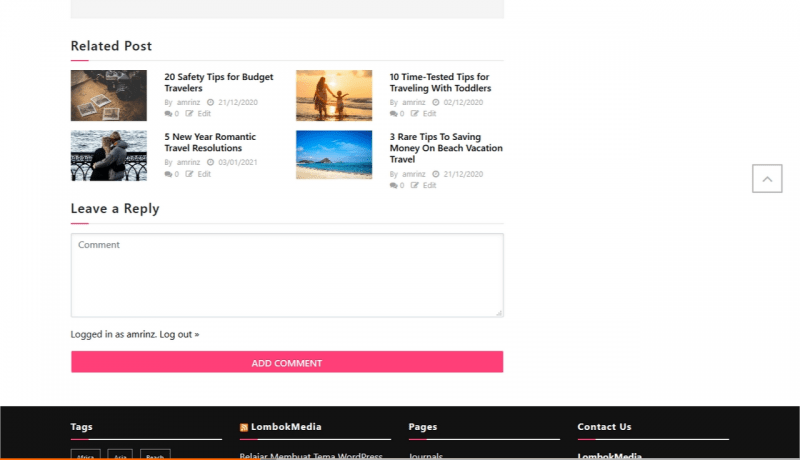The height and width of the screenshot is (460, 800).
Task: Click clock icon next to date 02/12/2020
Action: (x=436, y=102)
